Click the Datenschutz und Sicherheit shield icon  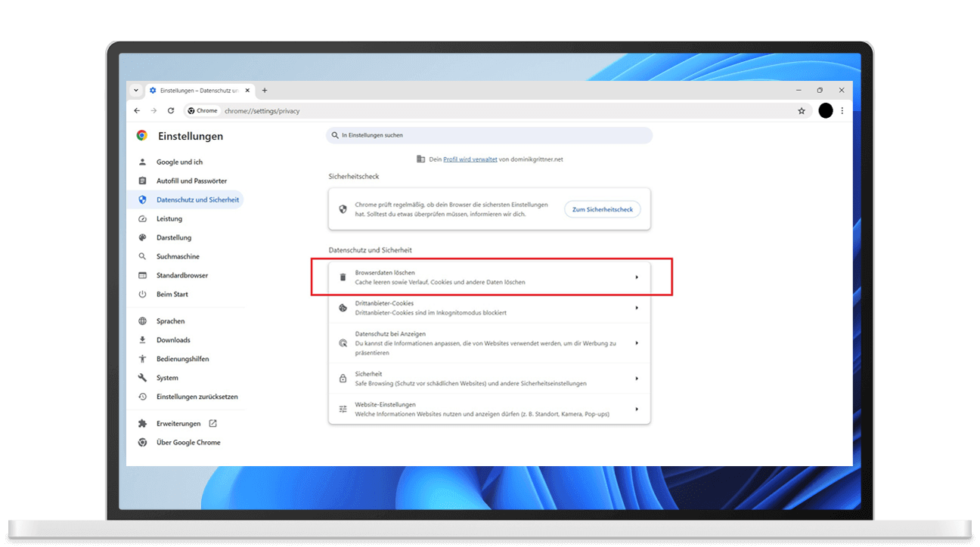coord(142,200)
